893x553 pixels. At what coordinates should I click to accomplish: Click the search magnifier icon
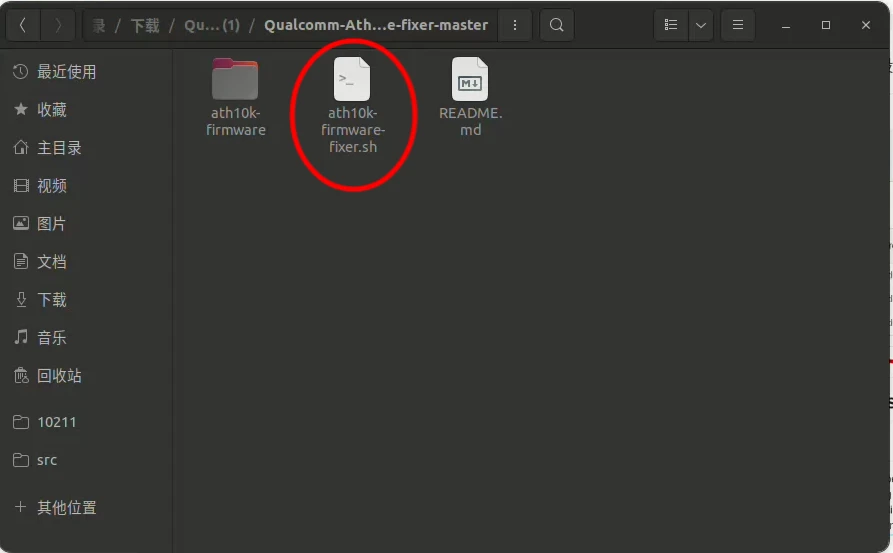(557, 25)
